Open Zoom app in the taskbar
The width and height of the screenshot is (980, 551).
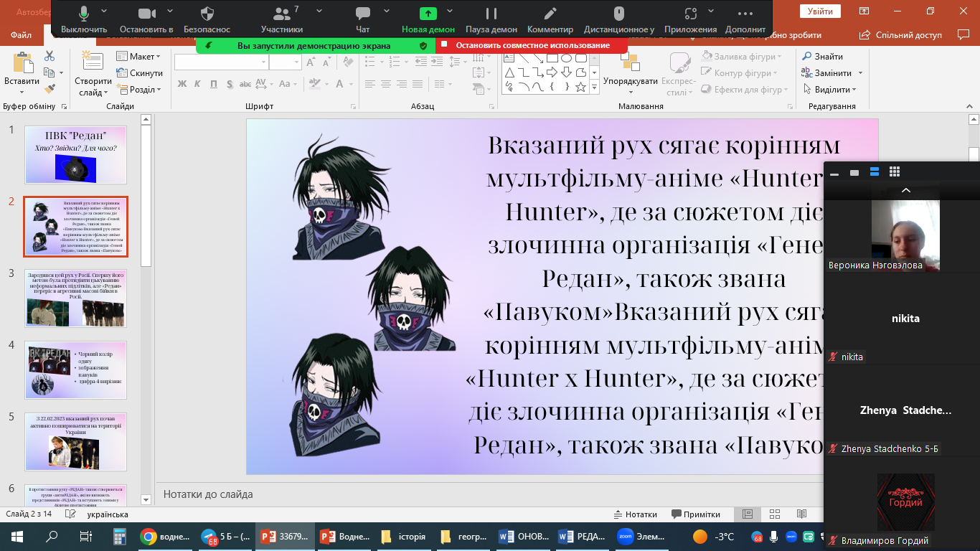point(640,537)
